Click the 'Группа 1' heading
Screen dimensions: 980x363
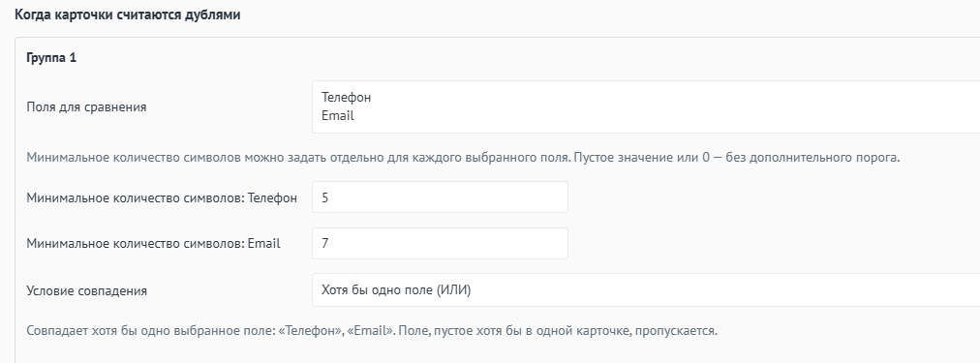click(x=51, y=57)
